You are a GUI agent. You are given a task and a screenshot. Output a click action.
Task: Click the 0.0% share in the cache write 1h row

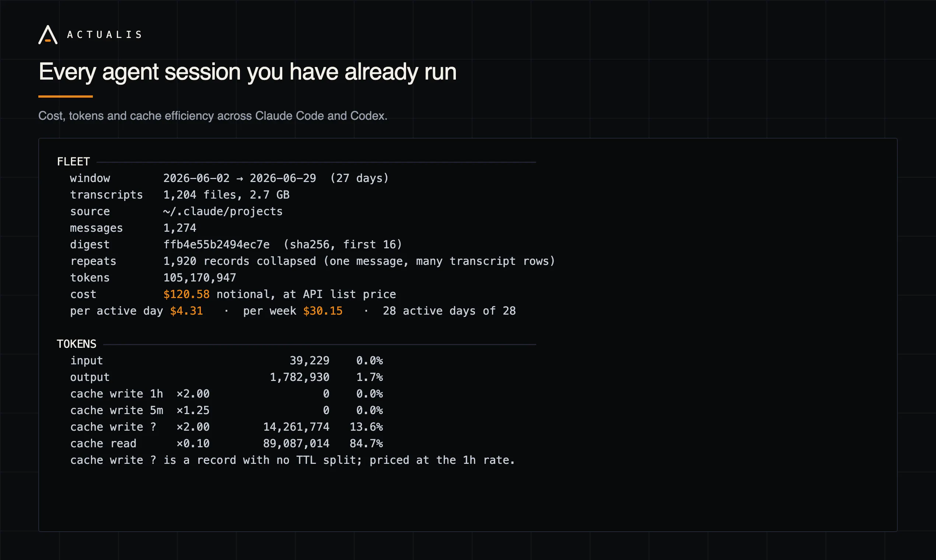370,394
